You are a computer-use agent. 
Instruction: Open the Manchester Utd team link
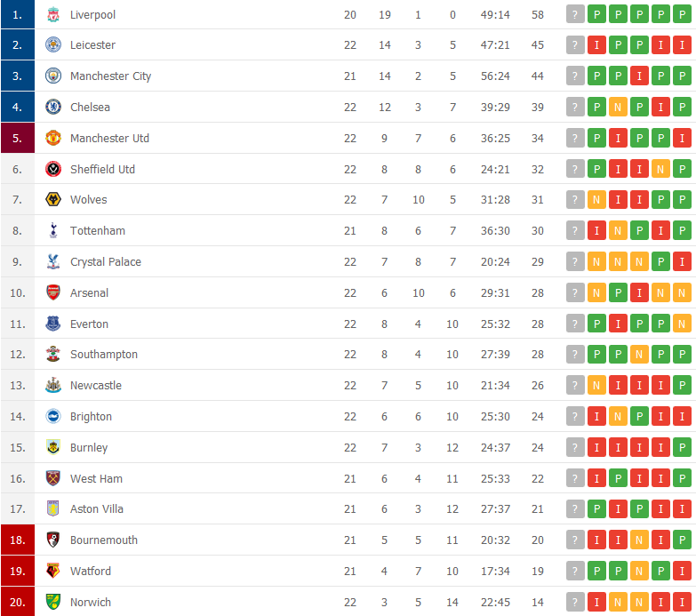tap(109, 139)
